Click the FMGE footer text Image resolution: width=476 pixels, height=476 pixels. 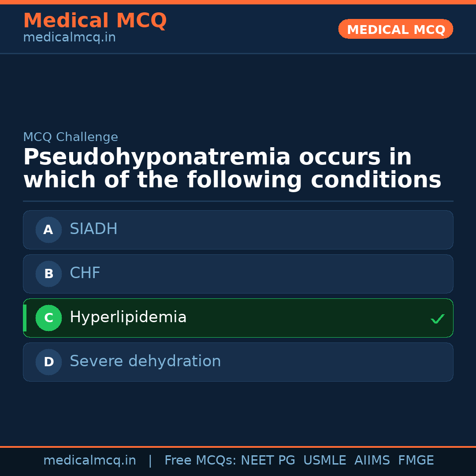coord(416,461)
